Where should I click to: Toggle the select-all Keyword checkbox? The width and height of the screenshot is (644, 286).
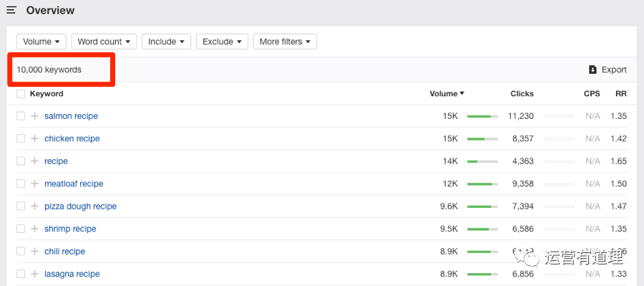(x=21, y=94)
